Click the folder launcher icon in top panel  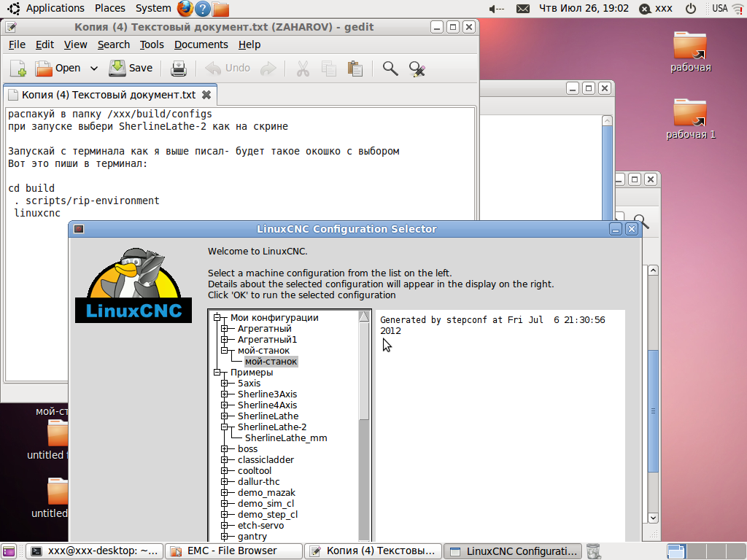220,9
